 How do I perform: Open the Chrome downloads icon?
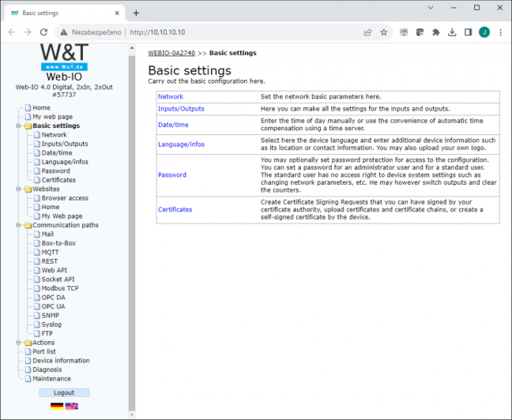point(452,32)
